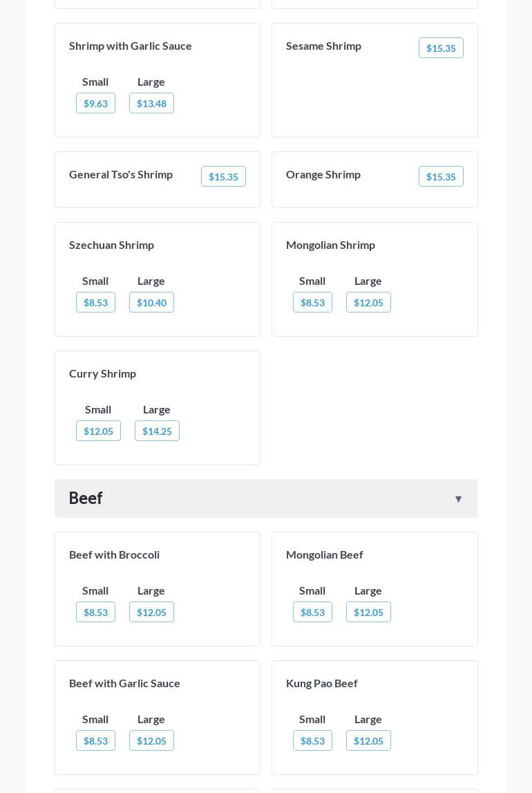Collapse the Beef section arrow
This screenshot has width=532, height=793.
click(458, 499)
